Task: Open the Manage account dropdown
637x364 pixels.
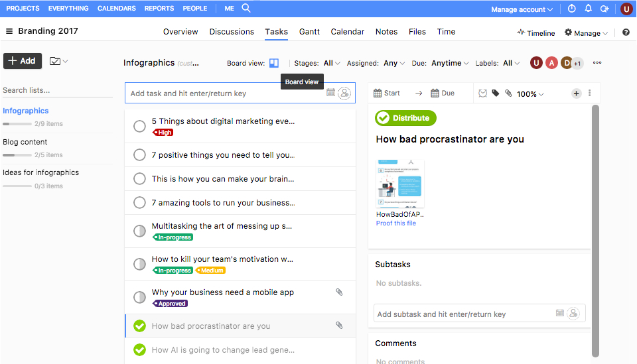Action: pyautogui.click(x=522, y=9)
